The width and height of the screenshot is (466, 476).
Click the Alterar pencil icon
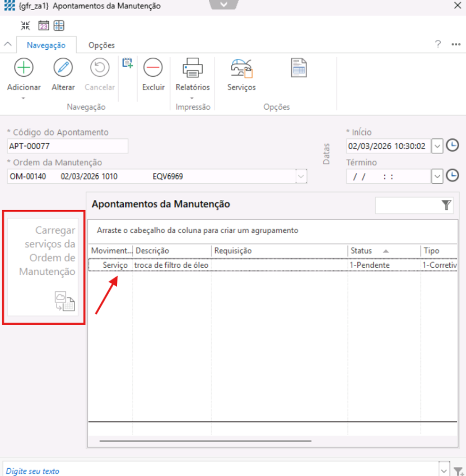pyautogui.click(x=63, y=68)
